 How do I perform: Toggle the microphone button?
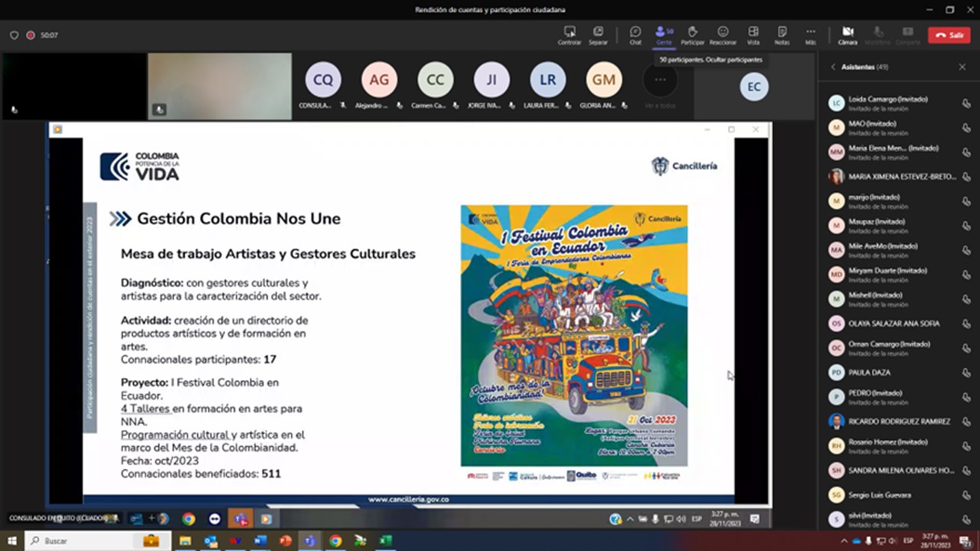coord(877,35)
